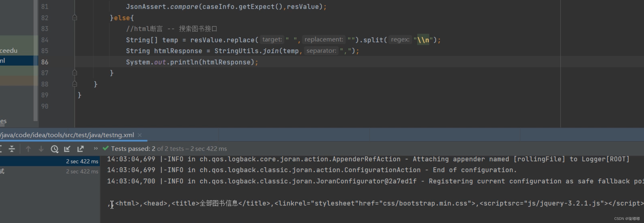Click the 'target:' parameter hint
This screenshot has width=644, height=223.
point(272,40)
